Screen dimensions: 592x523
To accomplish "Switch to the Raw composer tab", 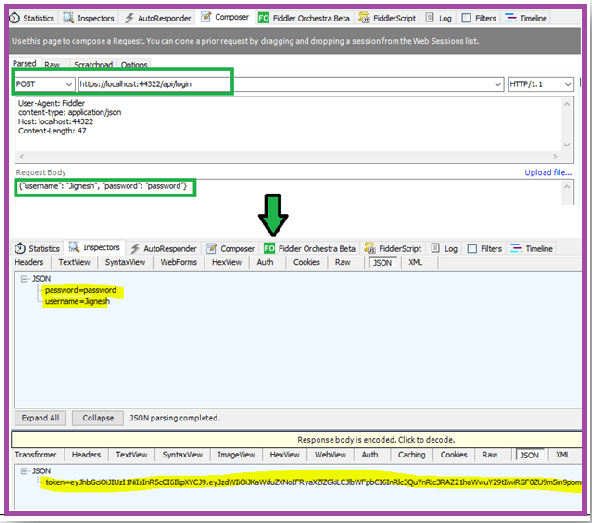I will pos(52,65).
